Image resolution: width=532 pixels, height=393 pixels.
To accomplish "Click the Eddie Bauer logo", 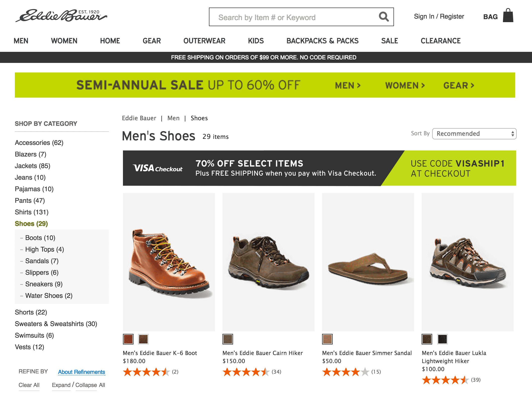I will [61, 16].
